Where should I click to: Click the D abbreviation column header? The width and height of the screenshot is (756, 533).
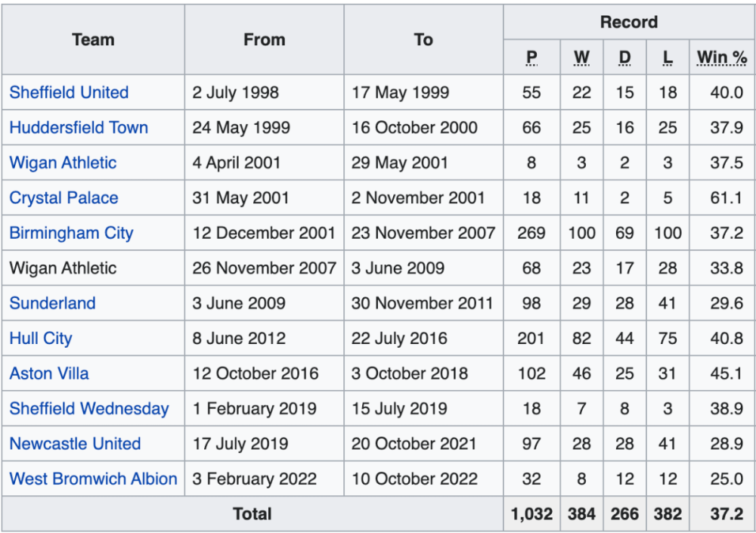click(x=624, y=57)
